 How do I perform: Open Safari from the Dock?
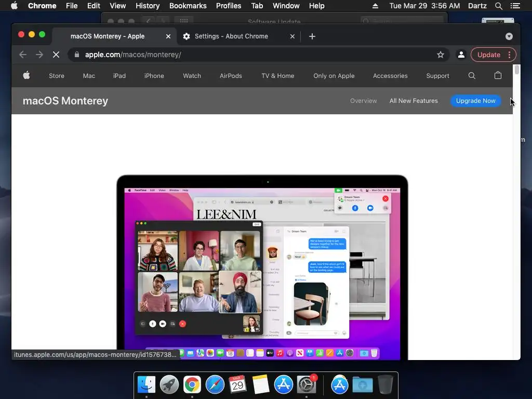[215, 384]
